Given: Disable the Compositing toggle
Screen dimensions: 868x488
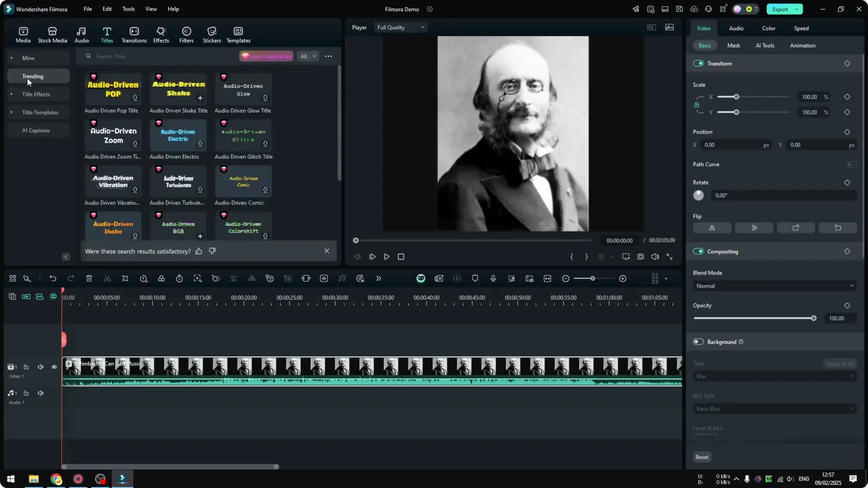Looking at the screenshot, I should click(x=699, y=252).
